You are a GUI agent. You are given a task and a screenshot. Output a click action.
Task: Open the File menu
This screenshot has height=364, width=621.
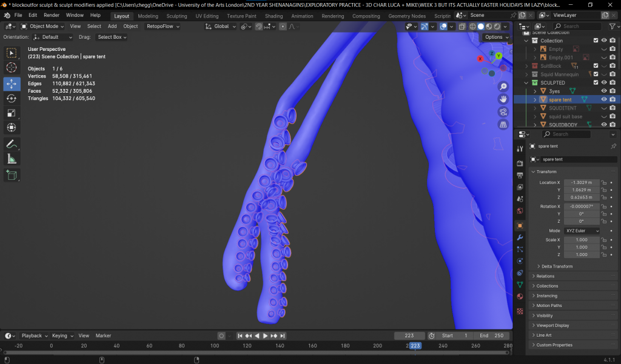(18, 15)
